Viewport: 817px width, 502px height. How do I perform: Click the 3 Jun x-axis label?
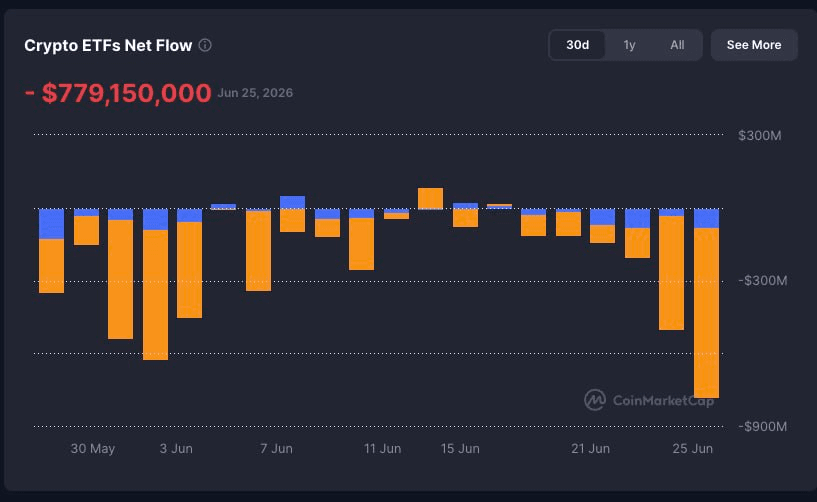(176, 448)
